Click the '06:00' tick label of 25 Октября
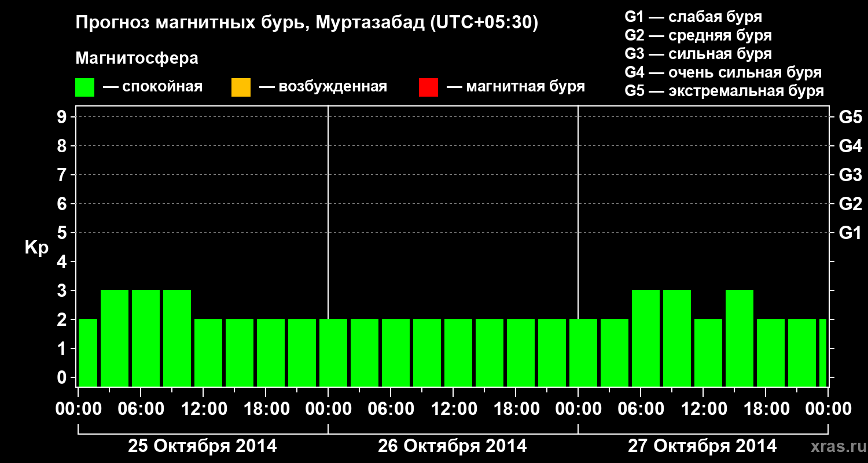 point(140,409)
